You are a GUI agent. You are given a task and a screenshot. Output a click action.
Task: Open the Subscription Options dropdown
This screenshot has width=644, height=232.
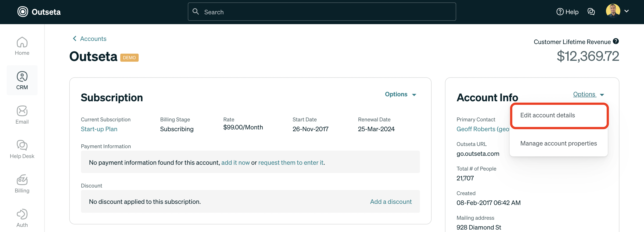tap(400, 94)
